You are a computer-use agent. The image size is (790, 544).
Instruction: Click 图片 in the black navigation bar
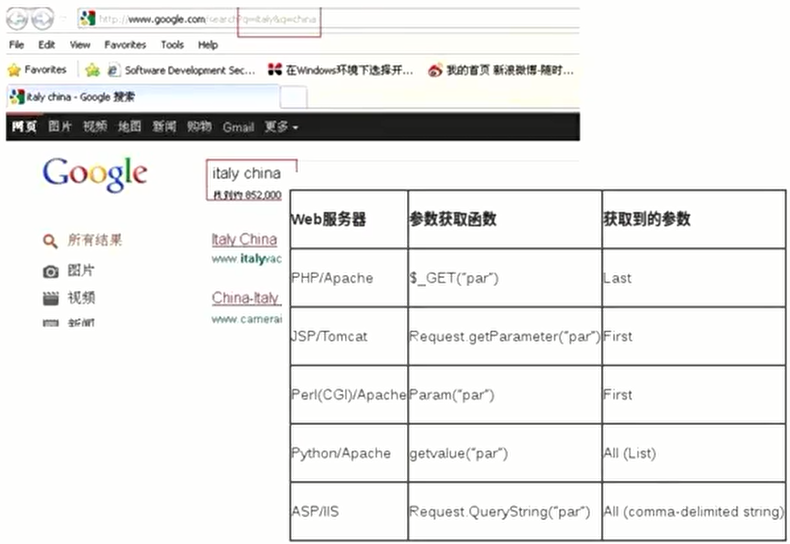tap(60, 127)
